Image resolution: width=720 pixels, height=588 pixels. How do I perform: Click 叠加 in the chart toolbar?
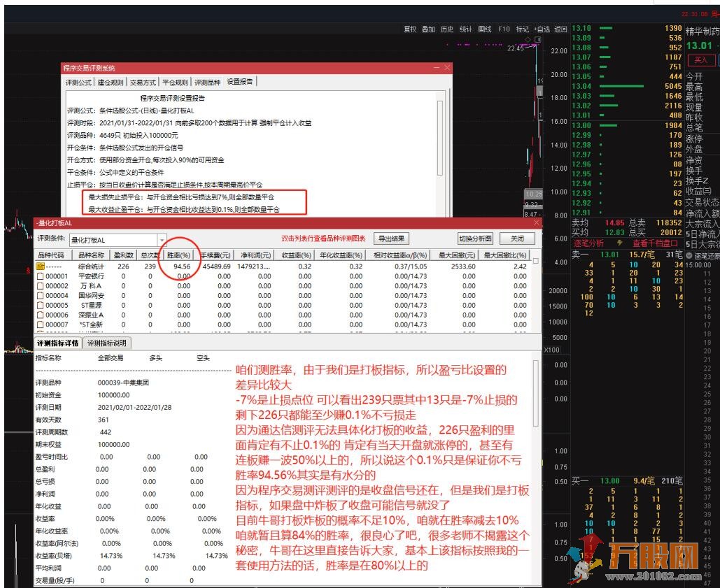(x=428, y=29)
